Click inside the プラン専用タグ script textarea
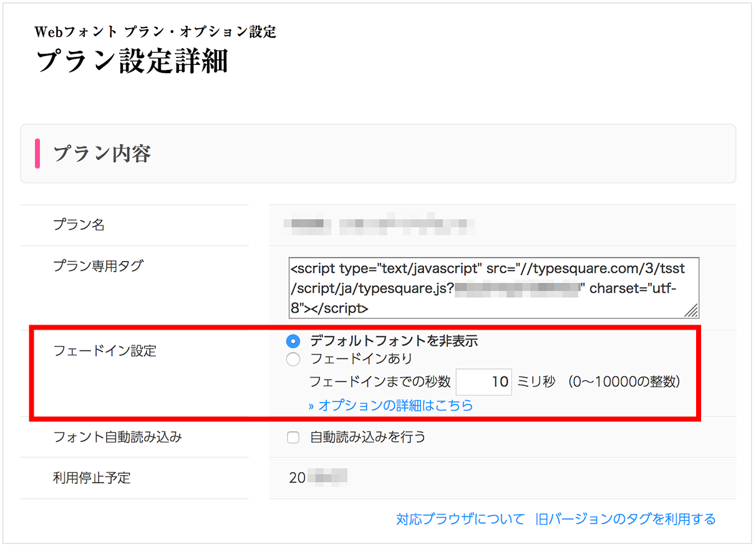This screenshot has height=548, width=756. point(494,288)
